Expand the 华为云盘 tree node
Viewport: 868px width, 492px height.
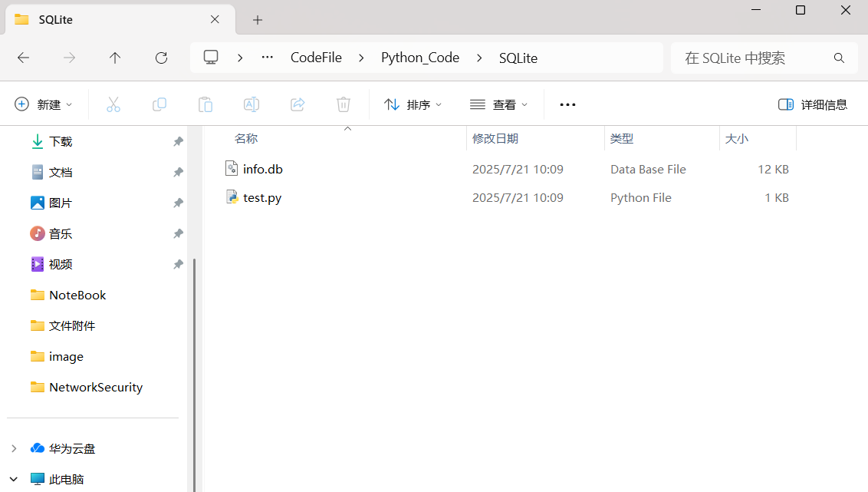tap(14, 448)
